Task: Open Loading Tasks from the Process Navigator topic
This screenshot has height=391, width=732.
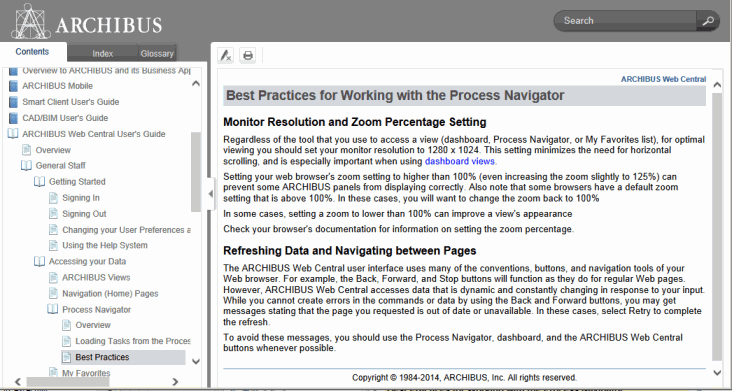Action: tap(133, 341)
